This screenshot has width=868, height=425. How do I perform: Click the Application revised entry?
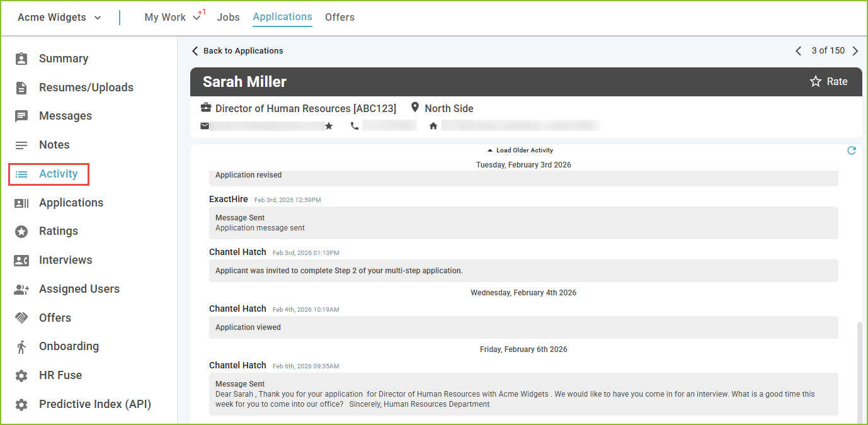pyautogui.click(x=523, y=178)
